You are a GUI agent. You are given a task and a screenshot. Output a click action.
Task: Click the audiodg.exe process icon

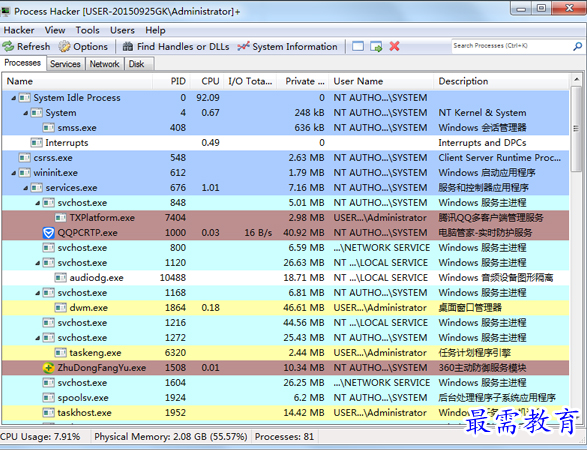(x=61, y=278)
